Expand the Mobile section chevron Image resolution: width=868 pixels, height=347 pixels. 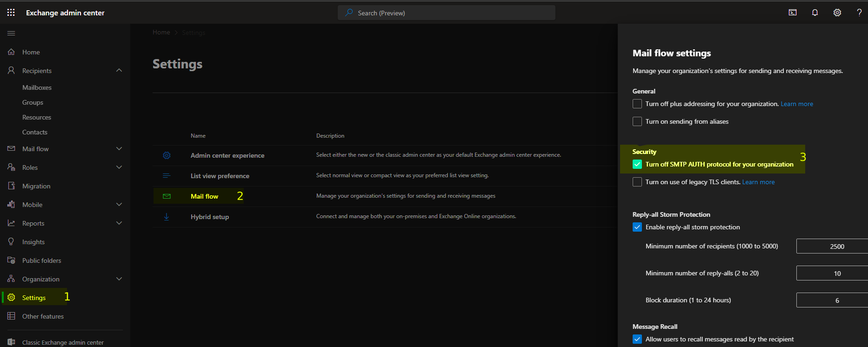tap(119, 204)
